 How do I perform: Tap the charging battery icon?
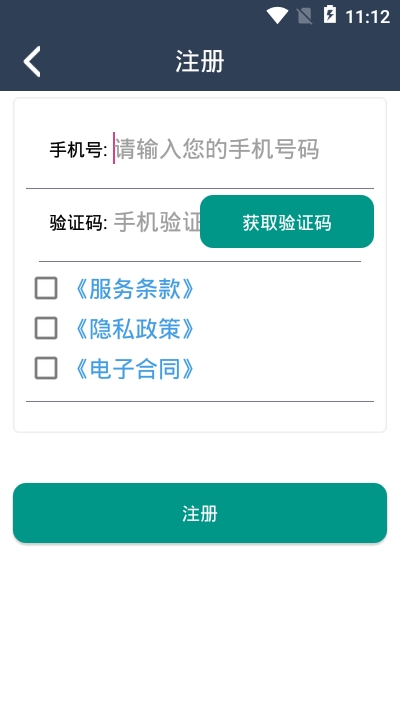click(330, 15)
